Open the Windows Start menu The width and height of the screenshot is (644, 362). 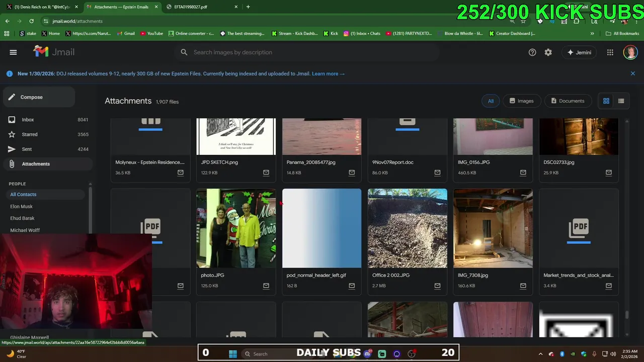point(232,354)
